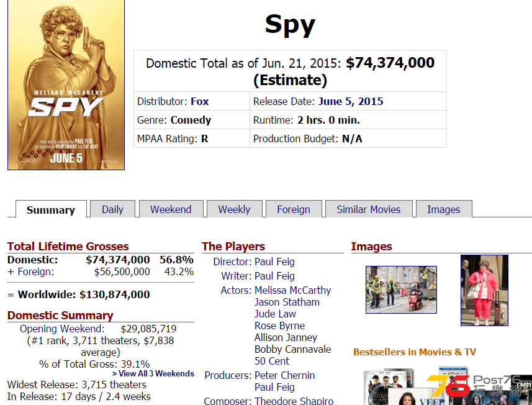Open producer Paul Feig link
The height and width of the screenshot is (405, 532).
(274, 387)
